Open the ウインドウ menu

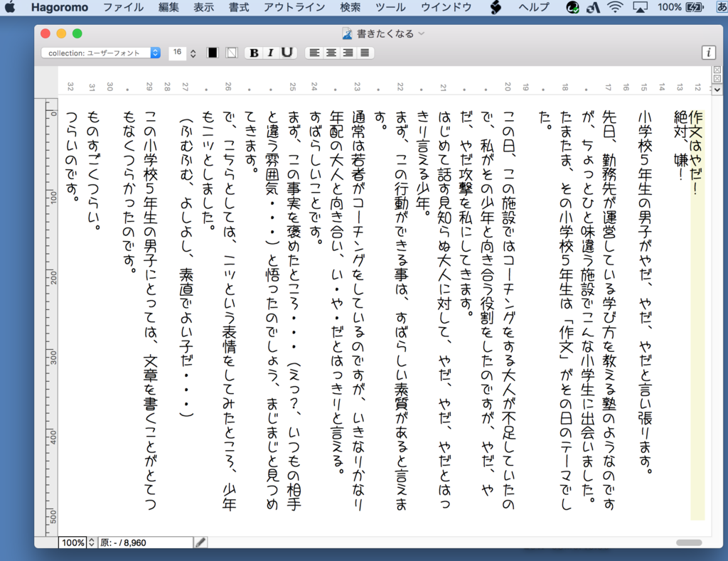pos(446,7)
